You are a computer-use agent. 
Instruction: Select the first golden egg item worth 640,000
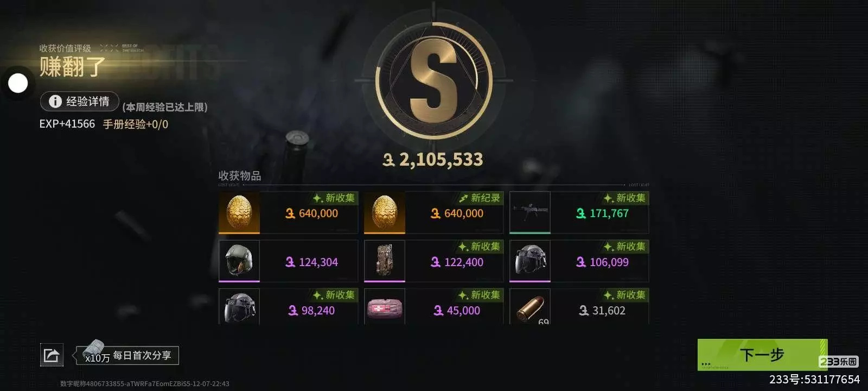point(288,213)
